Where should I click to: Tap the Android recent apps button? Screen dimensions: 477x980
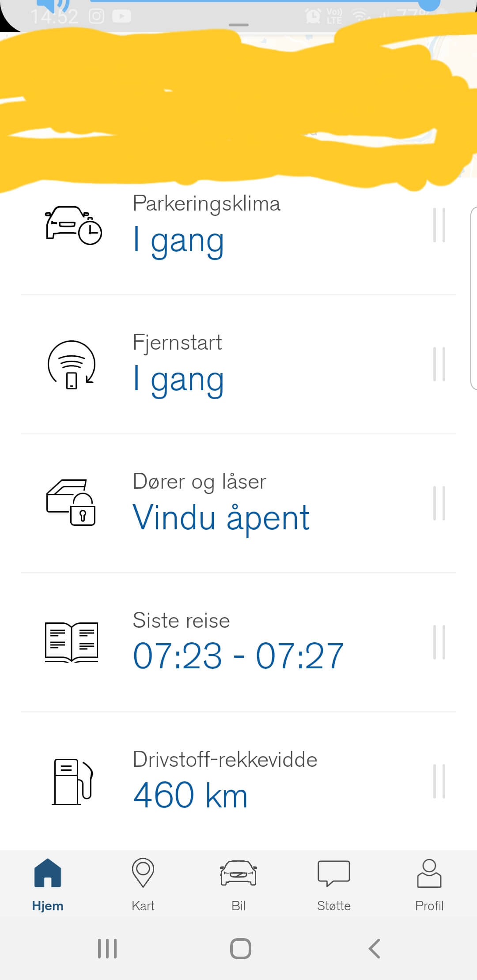pyautogui.click(x=107, y=948)
